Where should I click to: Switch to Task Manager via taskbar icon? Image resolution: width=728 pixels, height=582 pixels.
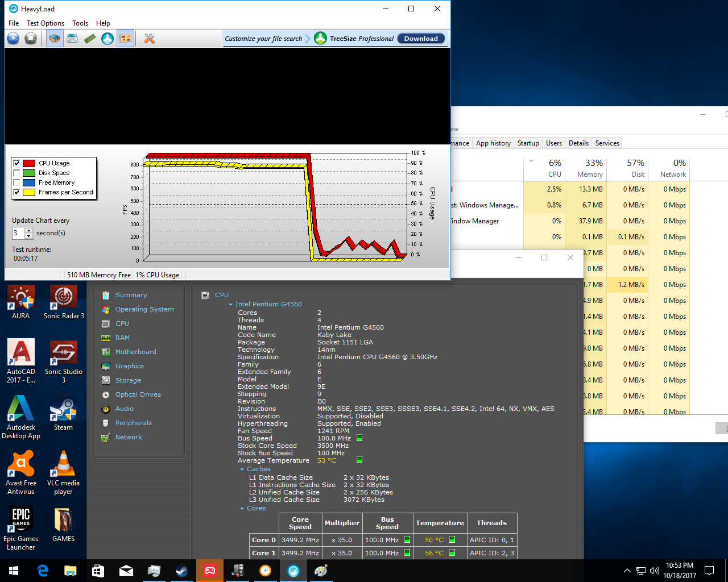(154, 571)
